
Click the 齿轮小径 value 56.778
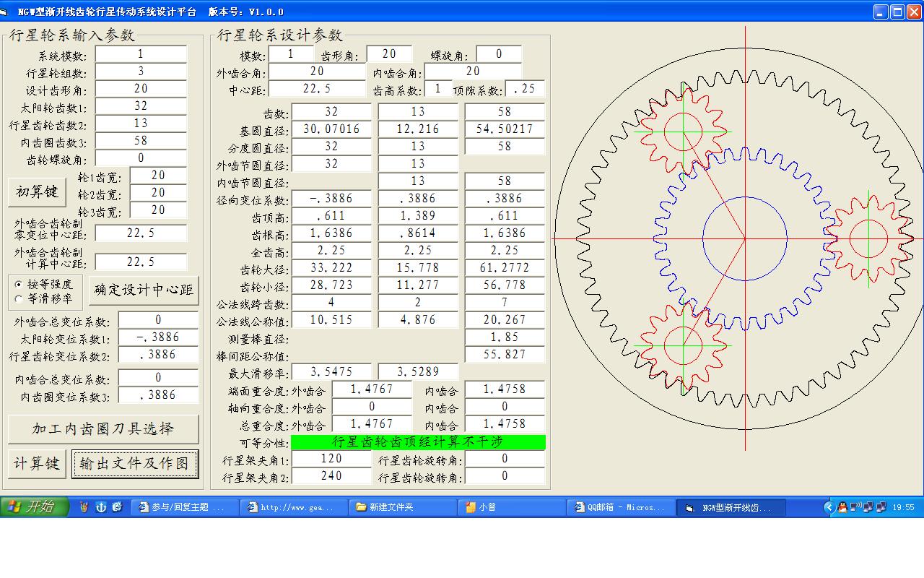point(505,285)
